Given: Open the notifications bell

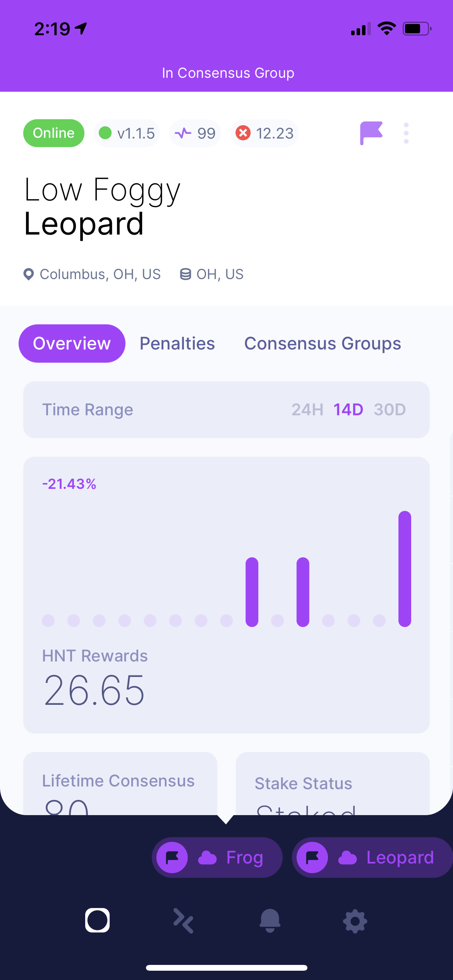Looking at the screenshot, I should pyautogui.click(x=270, y=920).
